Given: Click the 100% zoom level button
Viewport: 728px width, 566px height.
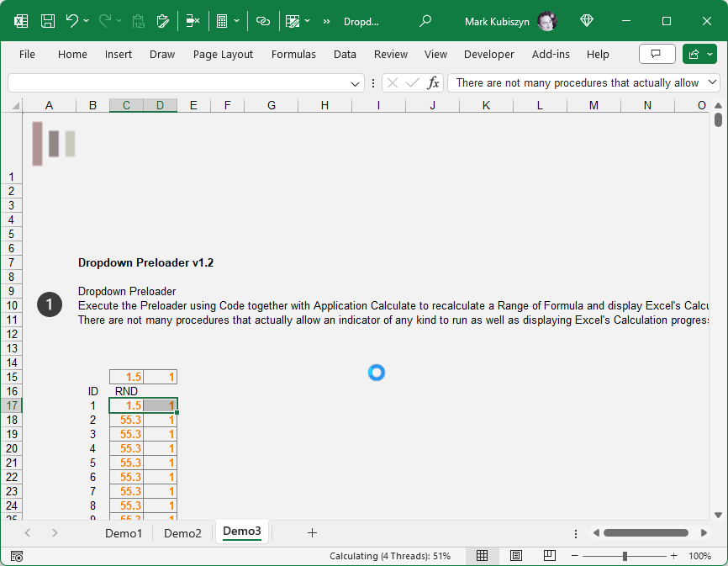Looking at the screenshot, I should click(x=699, y=556).
